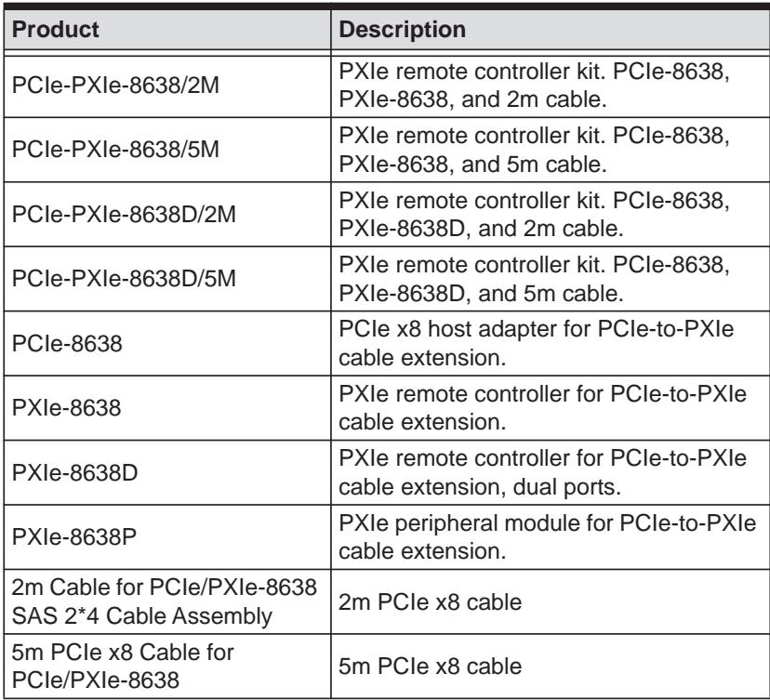Click the PXIe-8638 product name

(x=66, y=407)
